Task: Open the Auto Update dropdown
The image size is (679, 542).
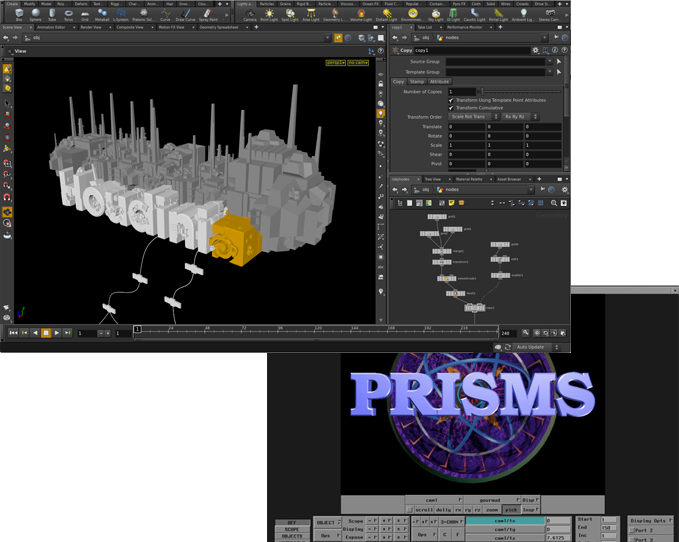Action: click(539, 347)
